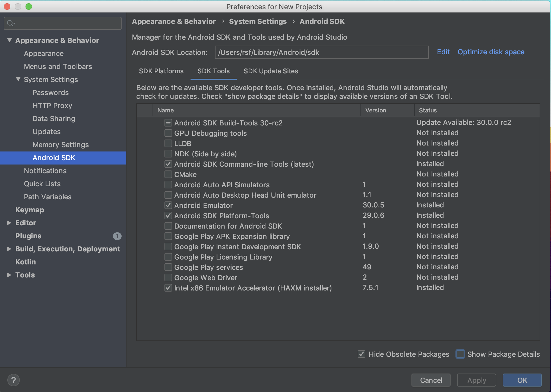Uncheck Android SDK Platform-Tools checkbox
The height and width of the screenshot is (392, 551).
[168, 216]
